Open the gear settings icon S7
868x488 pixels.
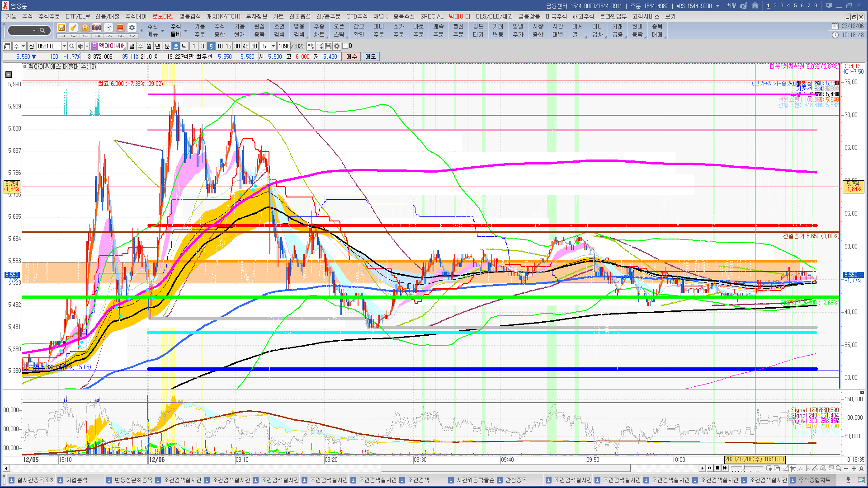(132, 28)
